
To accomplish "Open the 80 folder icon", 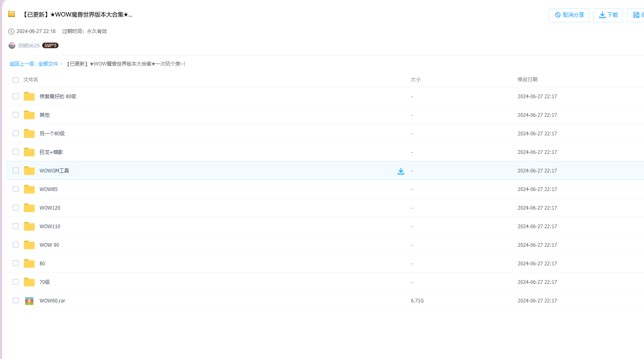I will [29, 264].
